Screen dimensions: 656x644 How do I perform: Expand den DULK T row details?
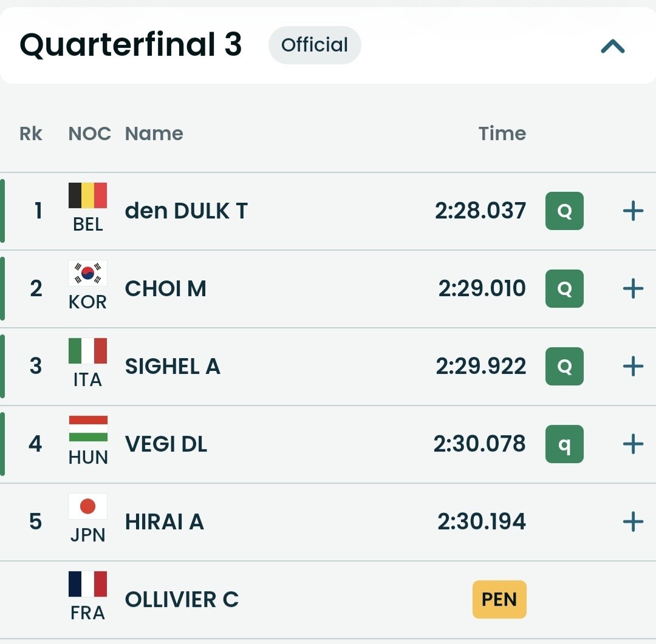[x=633, y=211]
